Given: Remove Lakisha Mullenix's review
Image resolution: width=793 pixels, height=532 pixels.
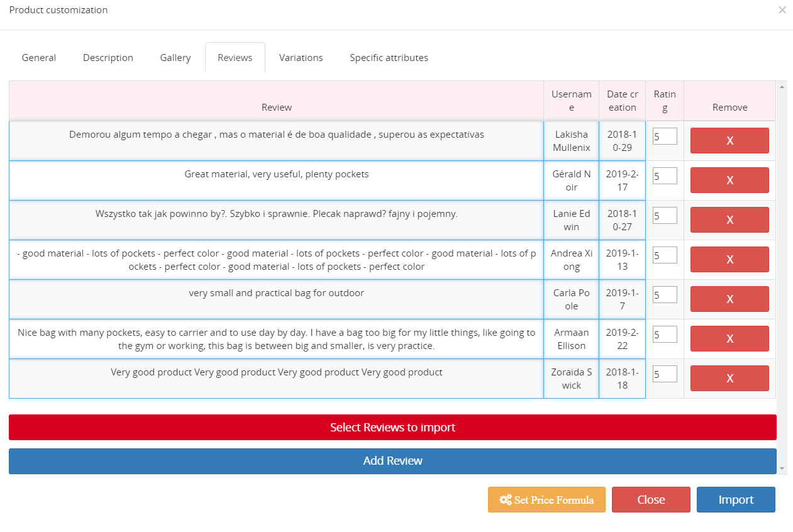Looking at the screenshot, I should point(729,140).
